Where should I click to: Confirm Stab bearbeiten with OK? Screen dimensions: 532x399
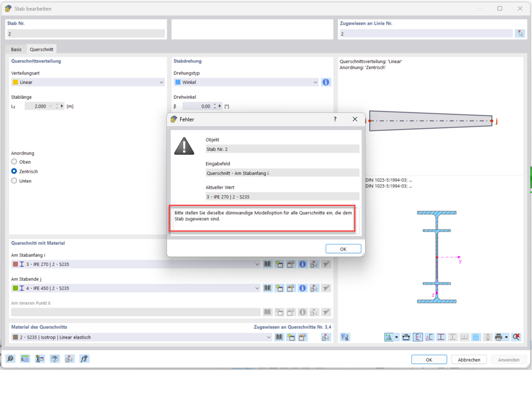click(429, 360)
